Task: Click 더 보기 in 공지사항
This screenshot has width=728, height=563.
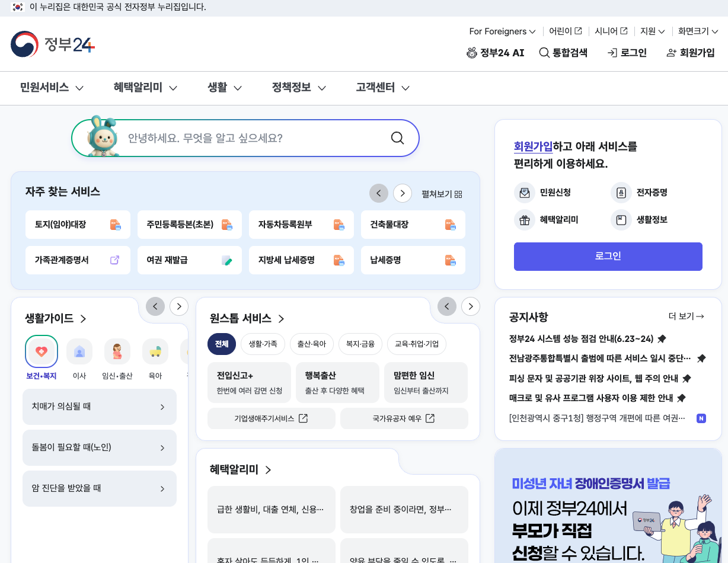Action: (686, 316)
